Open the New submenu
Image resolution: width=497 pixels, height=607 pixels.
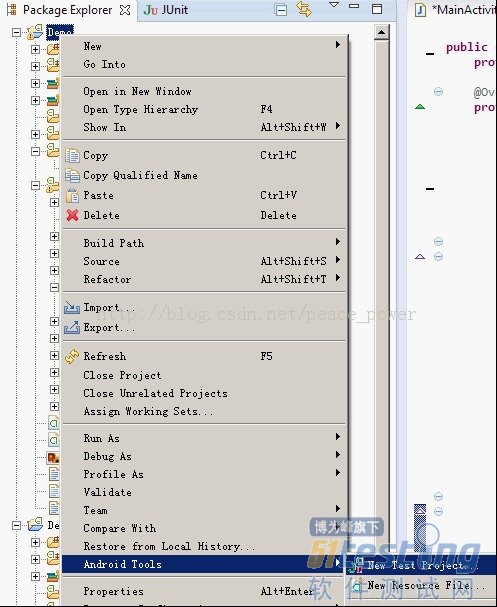pos(205,46)
